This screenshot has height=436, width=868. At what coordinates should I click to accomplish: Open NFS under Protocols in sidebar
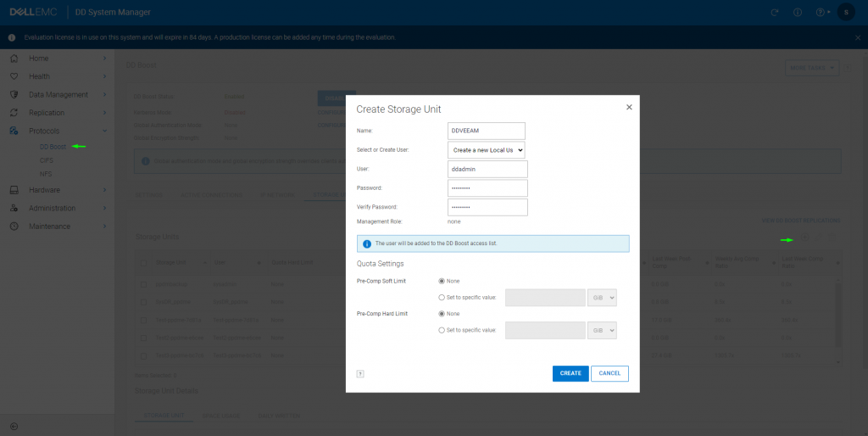[47, 172]
